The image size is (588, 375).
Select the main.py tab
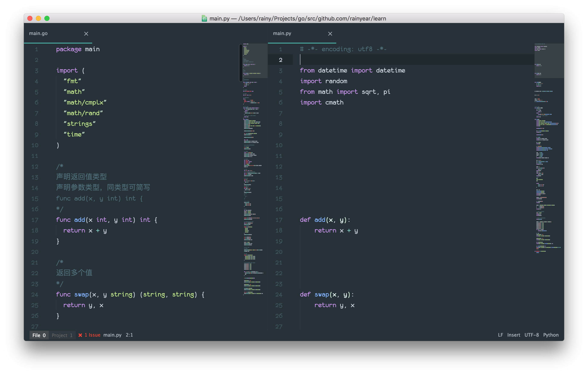pos(282,33)
